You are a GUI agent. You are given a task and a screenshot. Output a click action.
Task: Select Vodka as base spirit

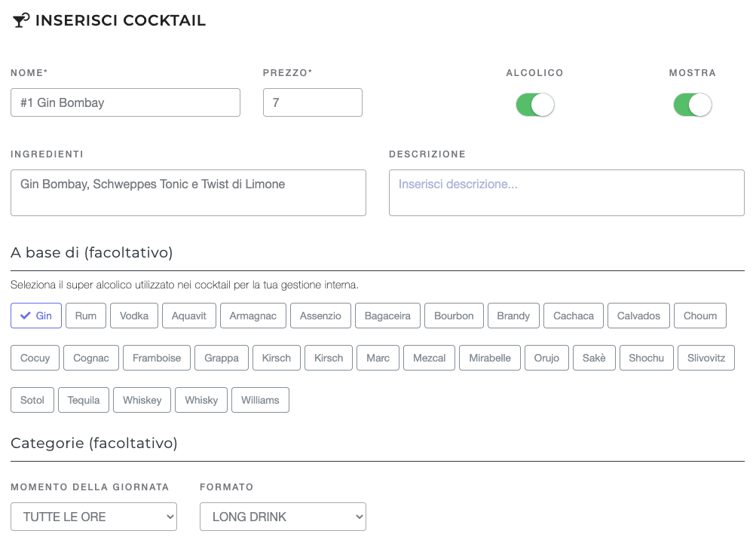click(134, 316)
